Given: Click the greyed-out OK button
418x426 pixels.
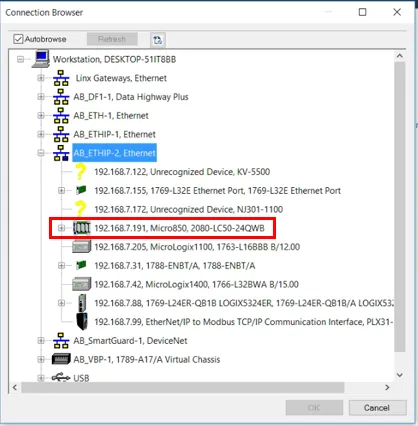Looking at the screenshot, I should (x=314, y=408).
